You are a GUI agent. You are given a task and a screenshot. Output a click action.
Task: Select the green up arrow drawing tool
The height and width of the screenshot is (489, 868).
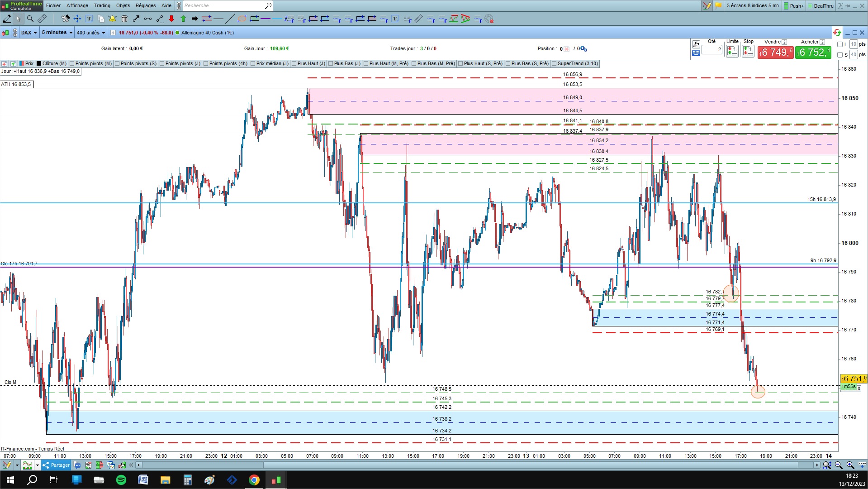pyautogui.click(x=183, y=19)
